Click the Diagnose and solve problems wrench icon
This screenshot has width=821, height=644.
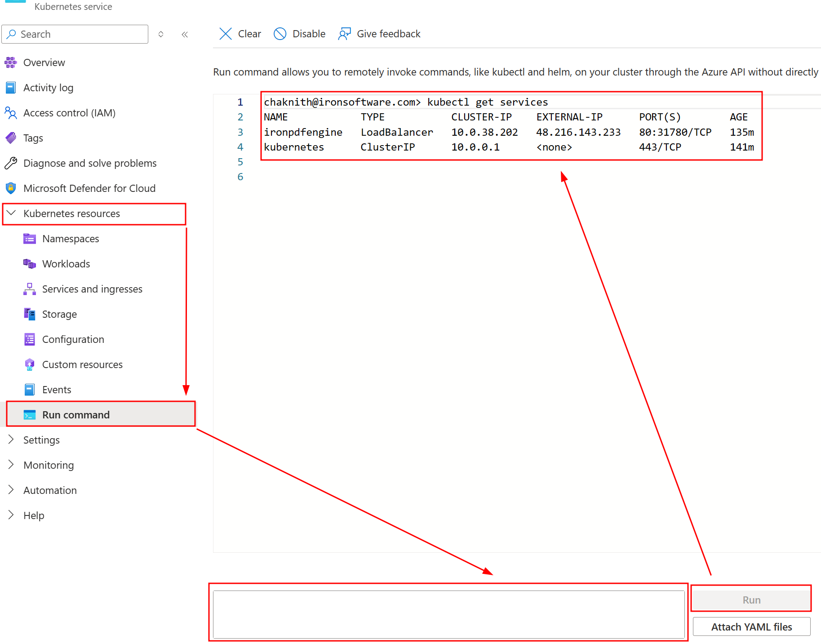coord(11,163)
